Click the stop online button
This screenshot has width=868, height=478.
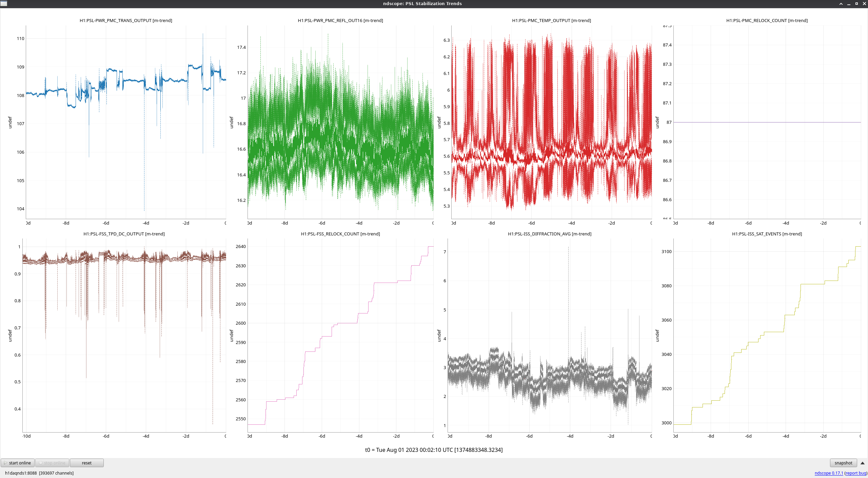tap(52, 463)
